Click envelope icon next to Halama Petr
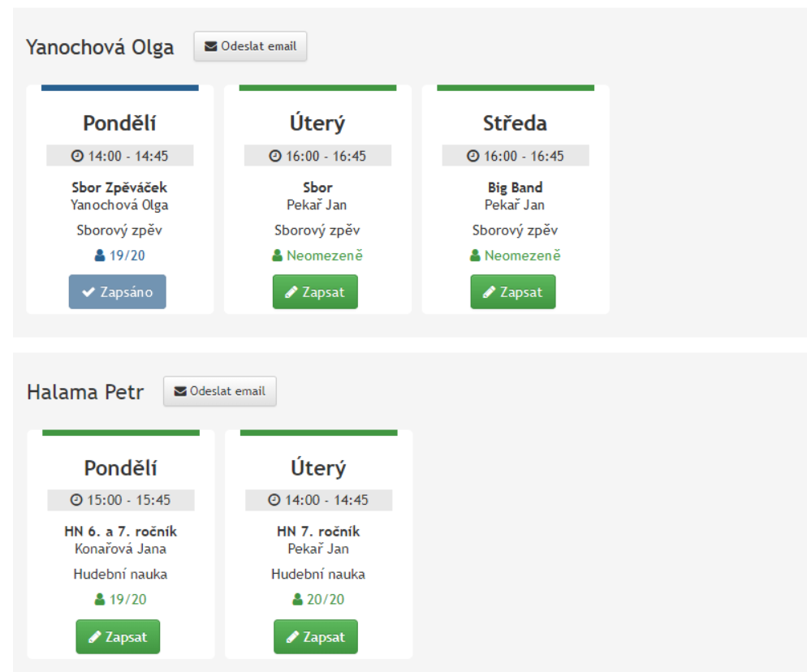The image size is (807, 672). tap(180, 391)
